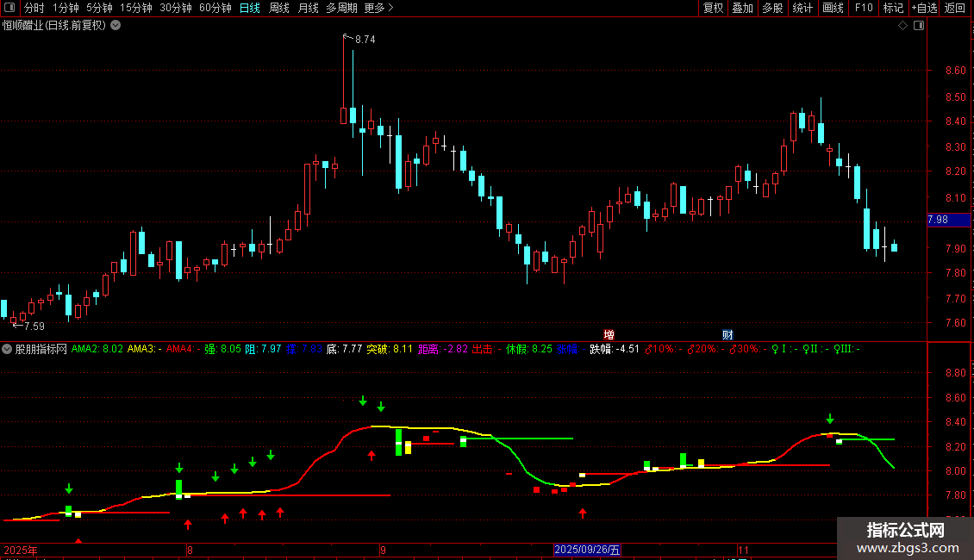Click the month 9 label on time axis
The width and height of the screenshot is (974, 560).
[384, 550]
